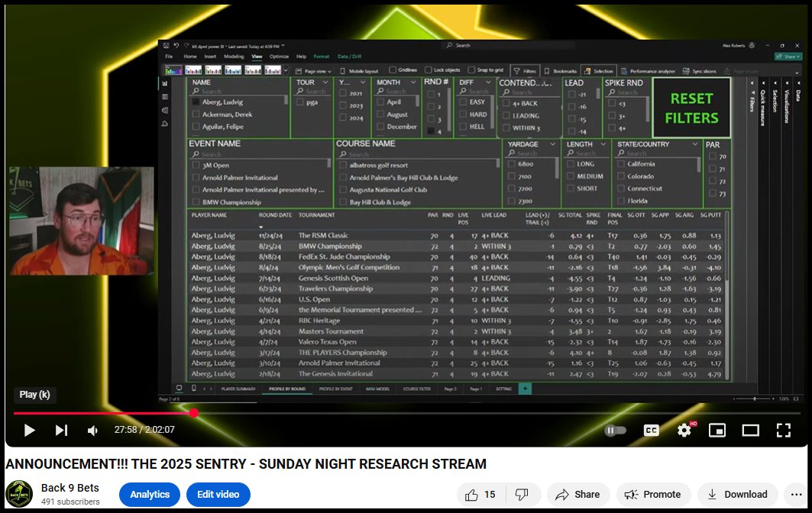The height and width of the screenshot is (513, 812).
Task: Switch to miniplayer
Action: click(x=717, y=431)
